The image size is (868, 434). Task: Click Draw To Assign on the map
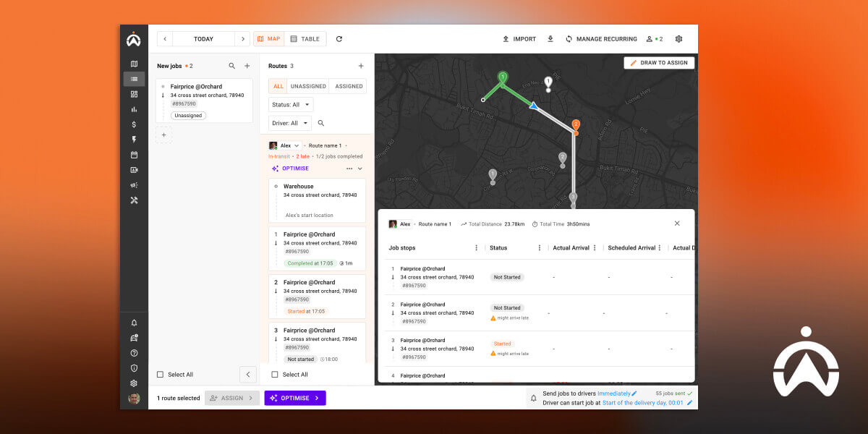click(658, 62)
